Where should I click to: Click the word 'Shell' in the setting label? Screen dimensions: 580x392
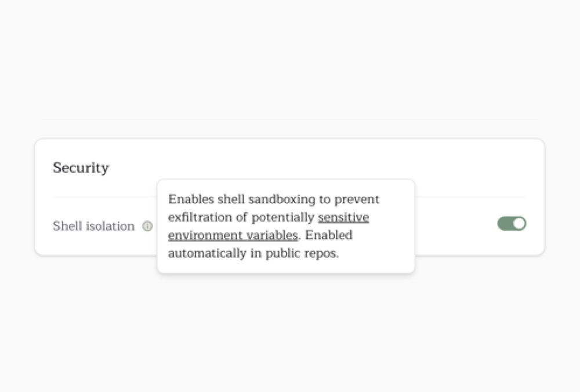click(67, 226)
